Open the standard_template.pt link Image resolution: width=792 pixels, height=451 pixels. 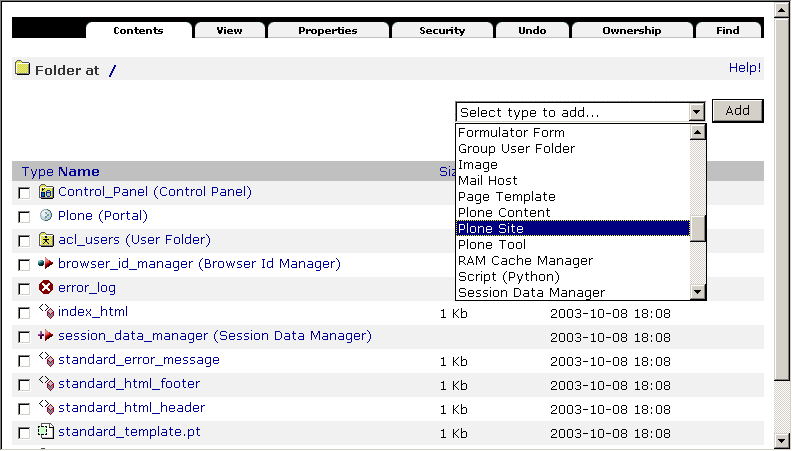pyautogui.click(x=129, y=432)
